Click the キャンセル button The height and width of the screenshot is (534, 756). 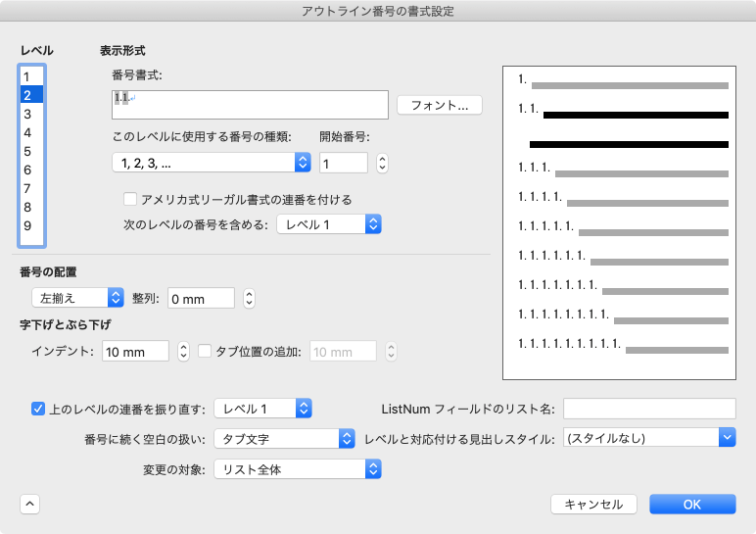click(x=593, y=504)
